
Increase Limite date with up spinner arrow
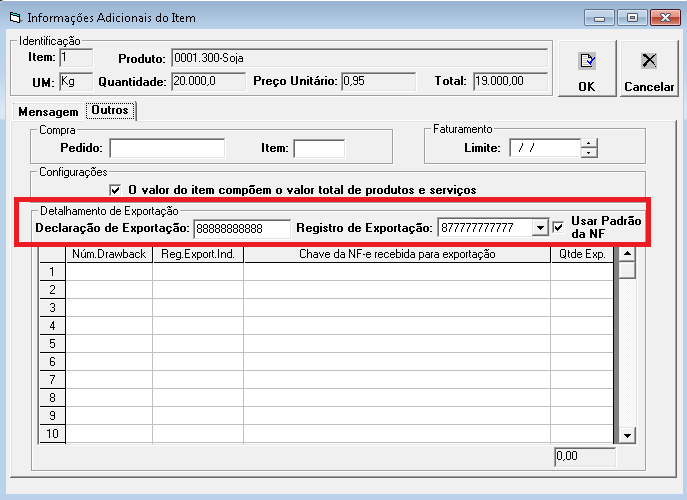(x=589, y=144)
